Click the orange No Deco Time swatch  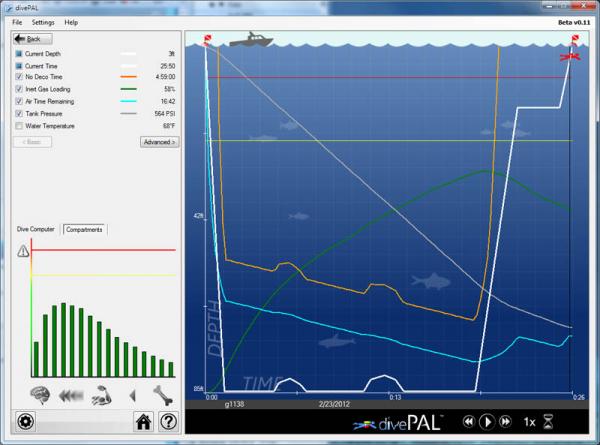[129, 77]
